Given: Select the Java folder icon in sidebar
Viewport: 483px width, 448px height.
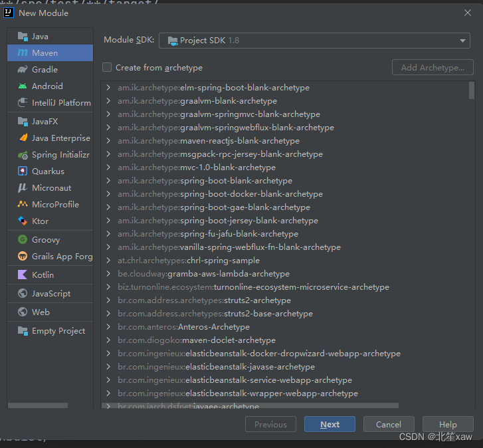Looking at the screenshot, I should (x=23, y=37).
